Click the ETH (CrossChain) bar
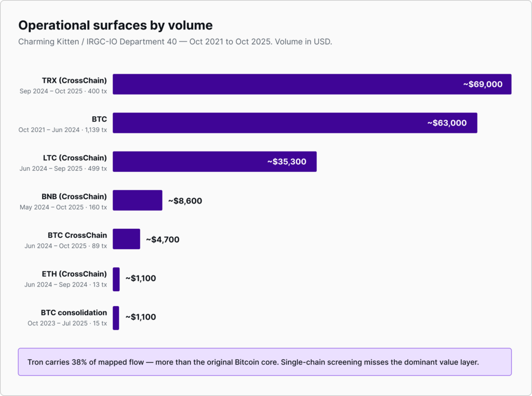 (x=116, y=279)
